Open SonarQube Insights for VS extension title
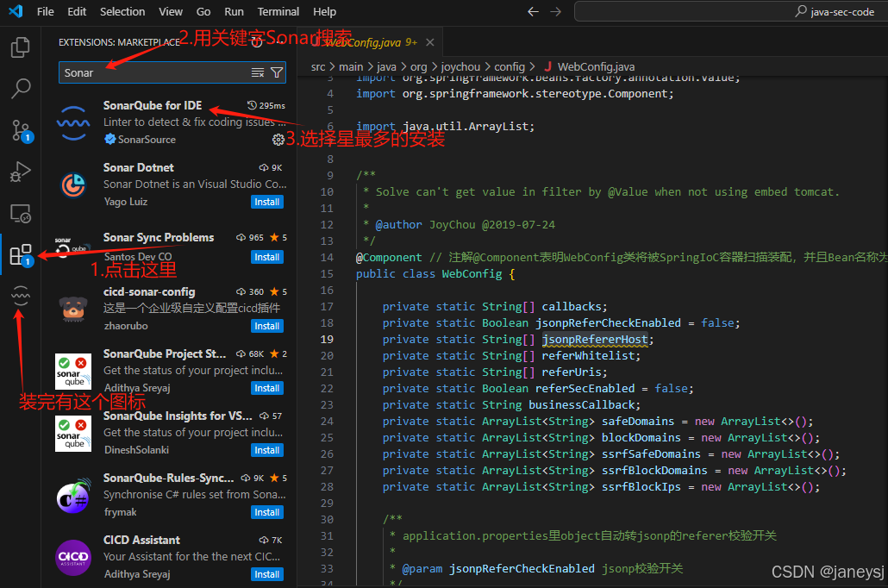 coord(178,416)
